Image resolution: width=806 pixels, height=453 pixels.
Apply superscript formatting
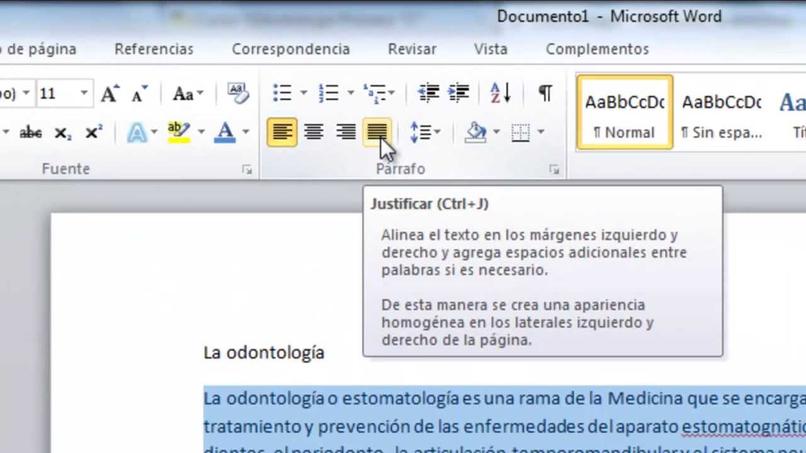(x=94, y=133)
